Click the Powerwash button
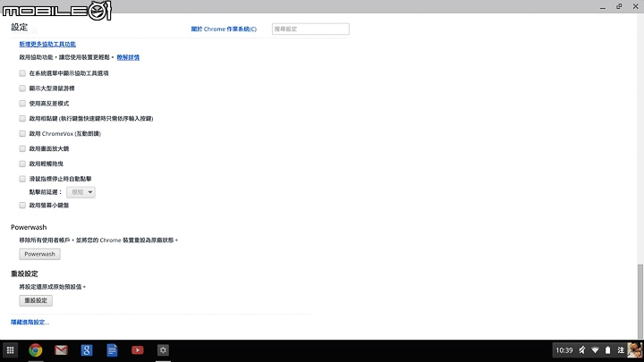Screen dimensions: 644x362 (39, 254)
